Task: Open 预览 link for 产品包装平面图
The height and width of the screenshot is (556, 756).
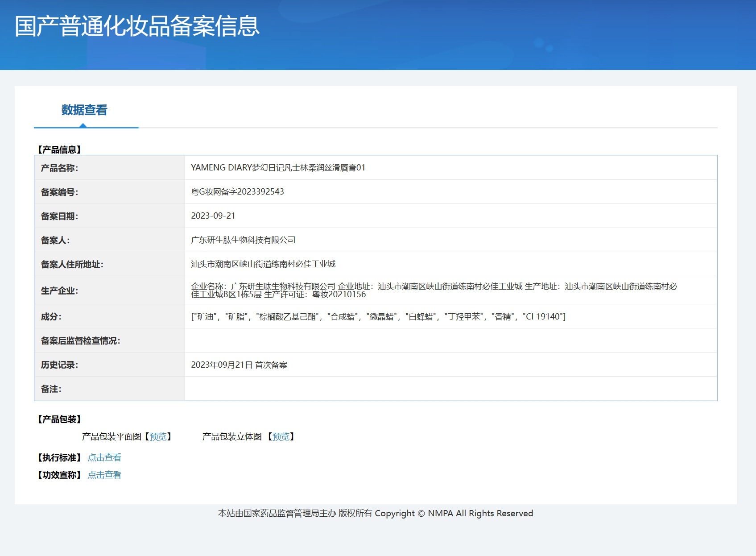Action: [158, 436]
